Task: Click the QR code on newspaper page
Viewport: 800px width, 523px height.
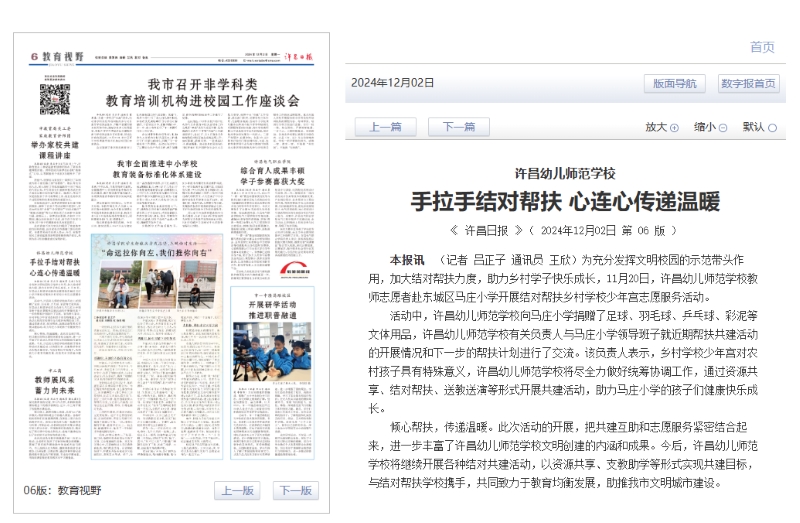Action: point(54,99)
